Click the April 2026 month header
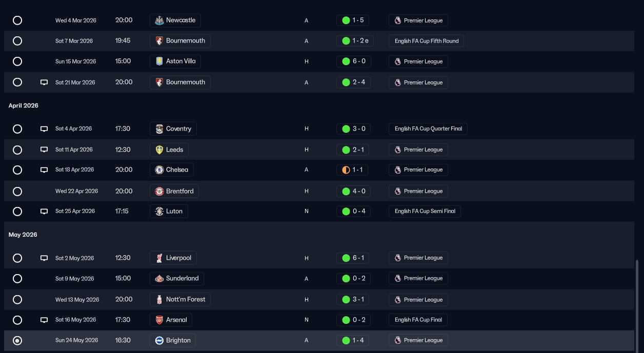The width and height of the screenshot is (644, 353). pyautogui.click(x=24, y=106)
